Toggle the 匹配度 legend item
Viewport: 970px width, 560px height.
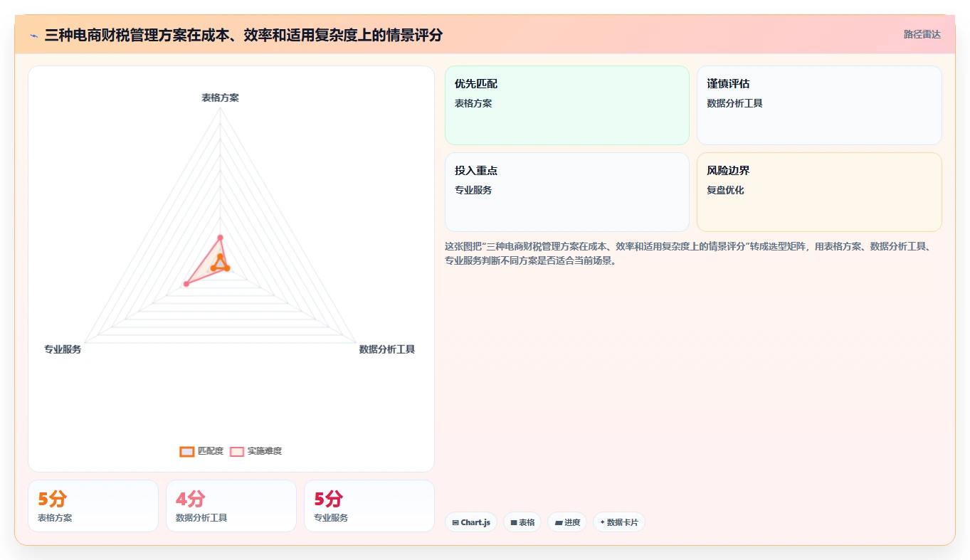201,451
